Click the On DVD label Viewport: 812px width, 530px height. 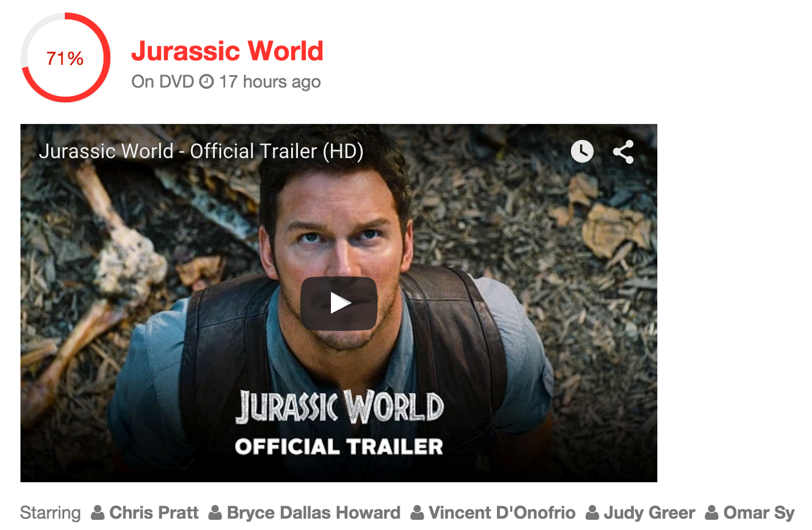[163, 82]
